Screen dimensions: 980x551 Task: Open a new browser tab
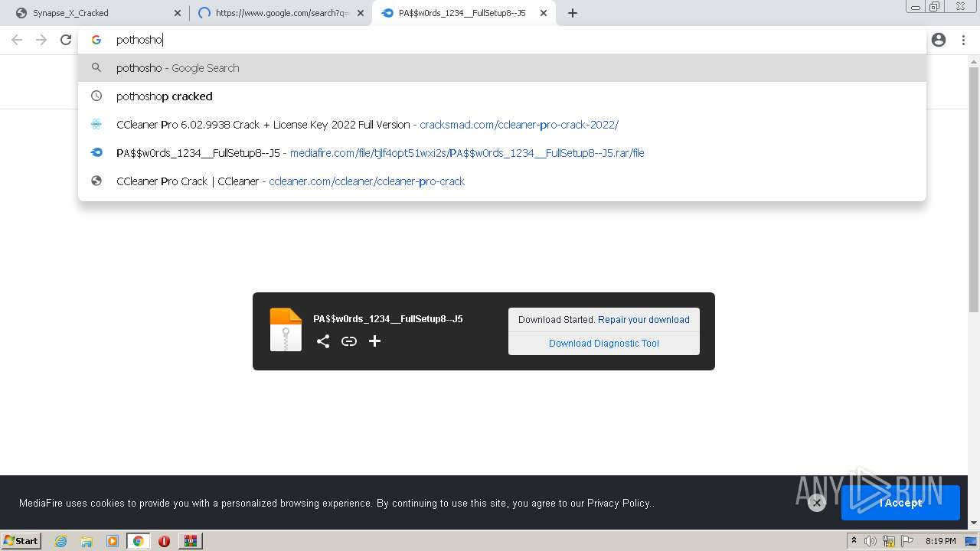[x=573, y=13]
